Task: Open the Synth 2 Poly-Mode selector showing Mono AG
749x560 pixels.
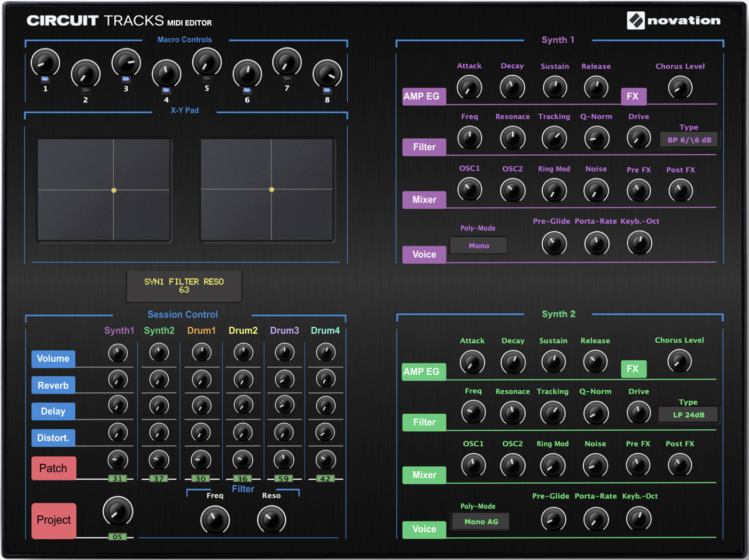Action: (x=480, y=522)
